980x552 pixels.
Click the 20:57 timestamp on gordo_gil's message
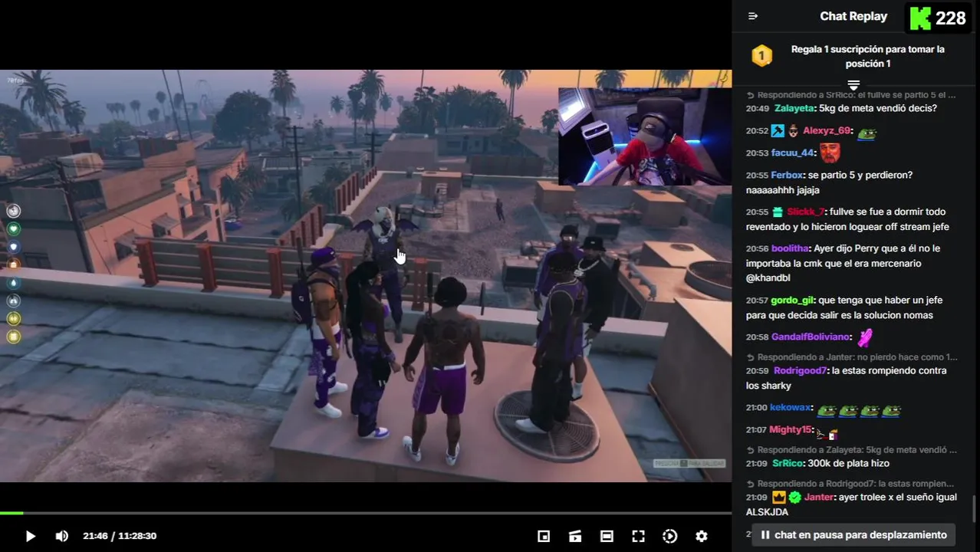757,301
